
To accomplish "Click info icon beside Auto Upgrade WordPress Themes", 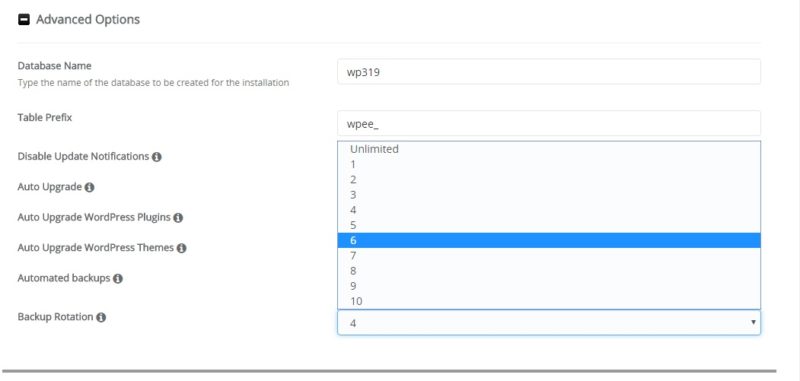I will pos(182,249).
